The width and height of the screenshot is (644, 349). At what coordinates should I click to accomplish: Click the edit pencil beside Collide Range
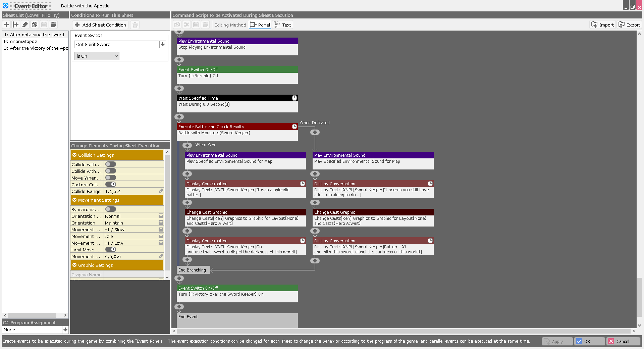click(161, 191)
